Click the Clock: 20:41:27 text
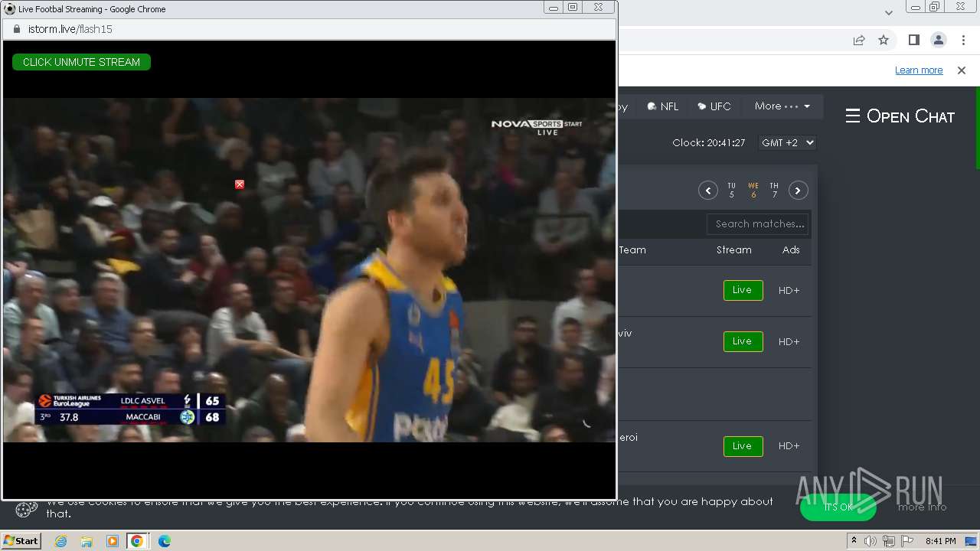980x551 pixels. pyautogui.click(x=709, y=143)
